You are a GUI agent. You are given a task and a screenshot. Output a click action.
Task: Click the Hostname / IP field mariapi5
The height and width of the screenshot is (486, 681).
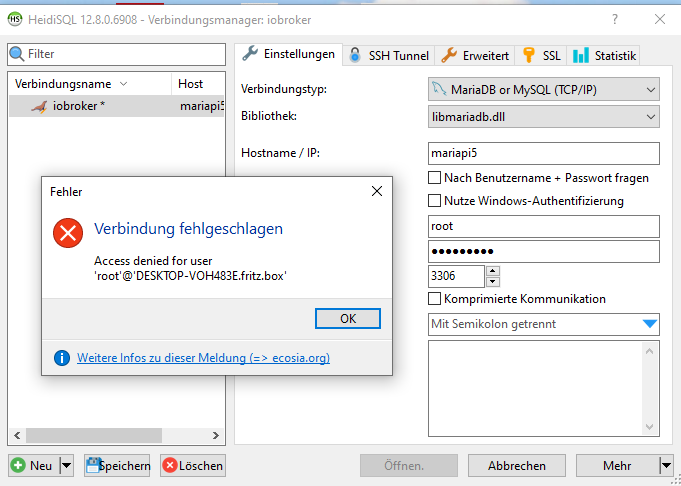(x=544, y=153)
